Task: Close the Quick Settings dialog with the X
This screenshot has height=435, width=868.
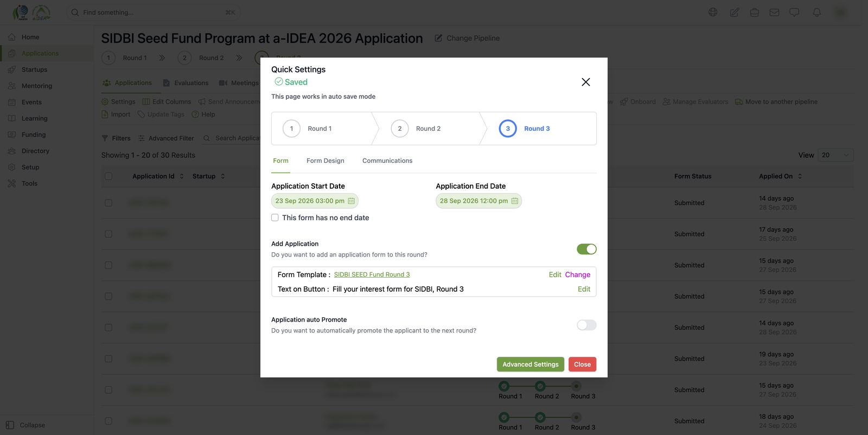Action: coord(586,82)
